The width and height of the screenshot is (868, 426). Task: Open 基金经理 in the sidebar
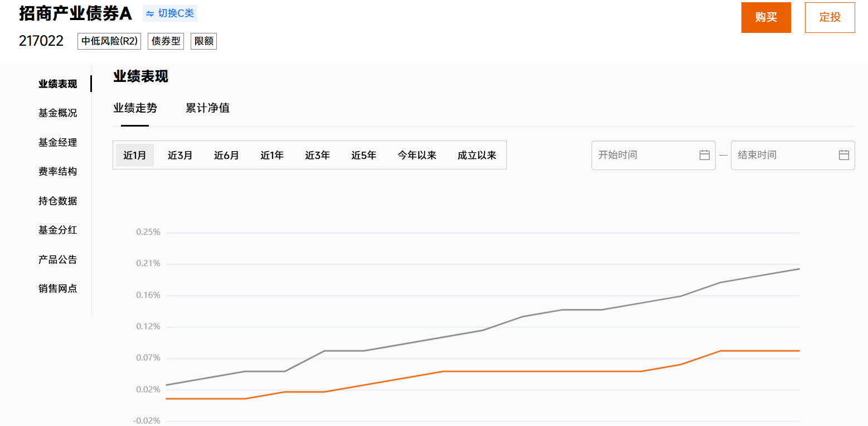pyautogui.click(x=57, y=143)
